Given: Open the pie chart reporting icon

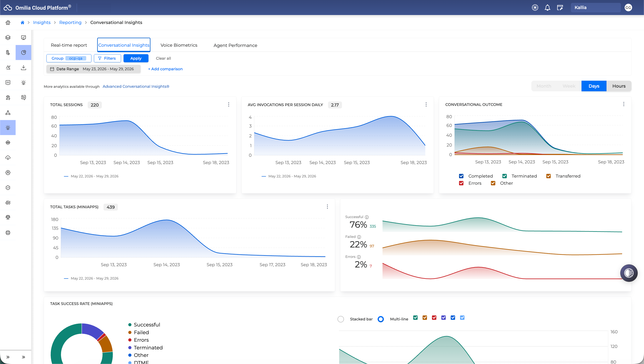Looking at the screenshot, I should click(24, 53).
